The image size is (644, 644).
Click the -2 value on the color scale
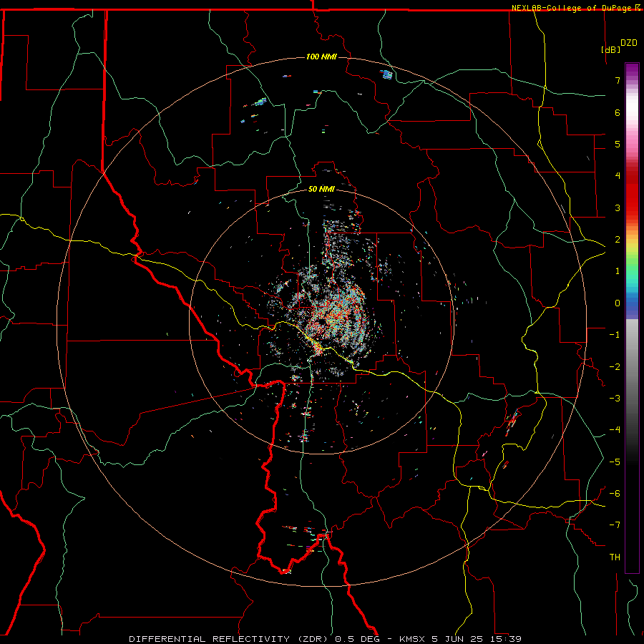(615, 367)
